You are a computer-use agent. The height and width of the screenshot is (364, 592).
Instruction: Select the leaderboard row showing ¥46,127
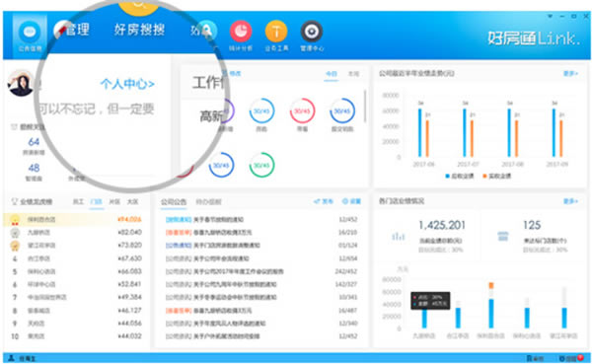click(76, 311)
